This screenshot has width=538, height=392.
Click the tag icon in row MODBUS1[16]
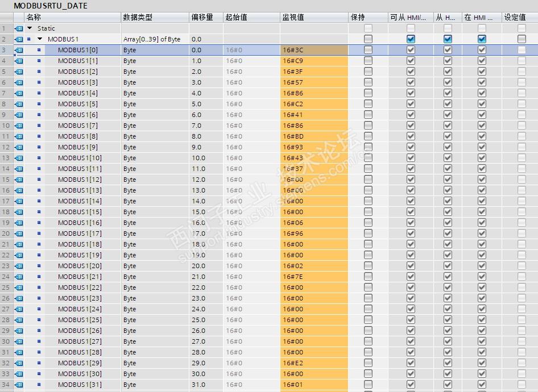pos(19,223)
